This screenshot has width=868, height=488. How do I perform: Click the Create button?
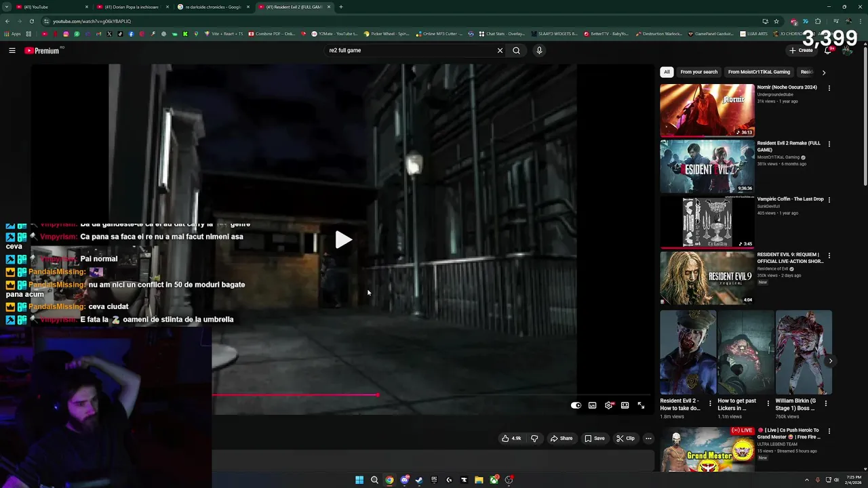coord(801,50)
